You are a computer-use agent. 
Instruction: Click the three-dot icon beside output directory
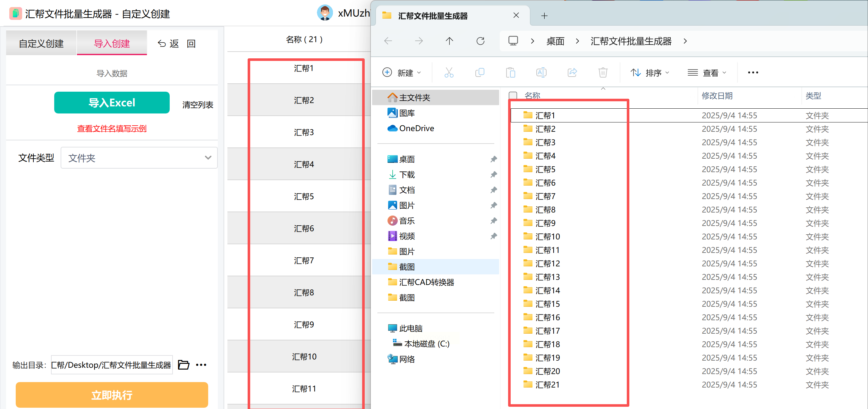(201, 364)
